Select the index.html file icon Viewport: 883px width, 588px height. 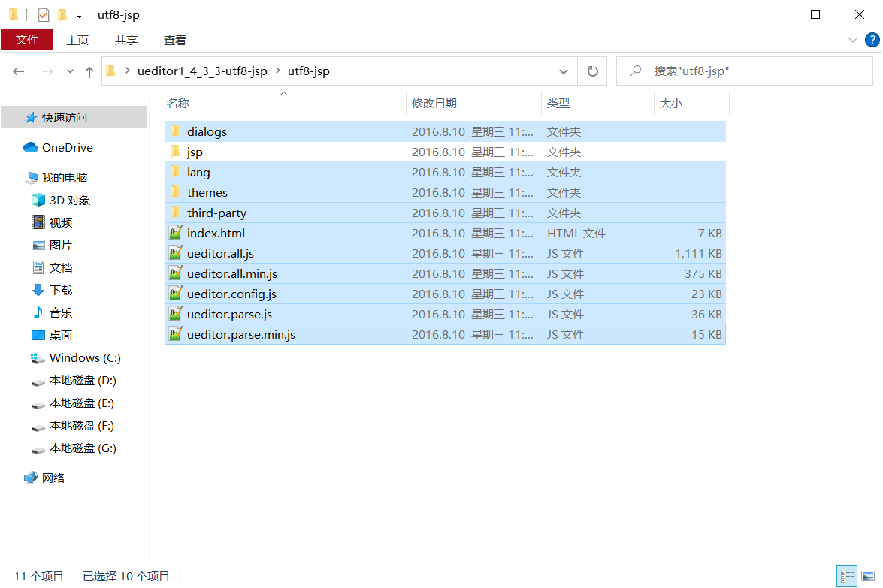pyautogui.click(x=176, y=232)
